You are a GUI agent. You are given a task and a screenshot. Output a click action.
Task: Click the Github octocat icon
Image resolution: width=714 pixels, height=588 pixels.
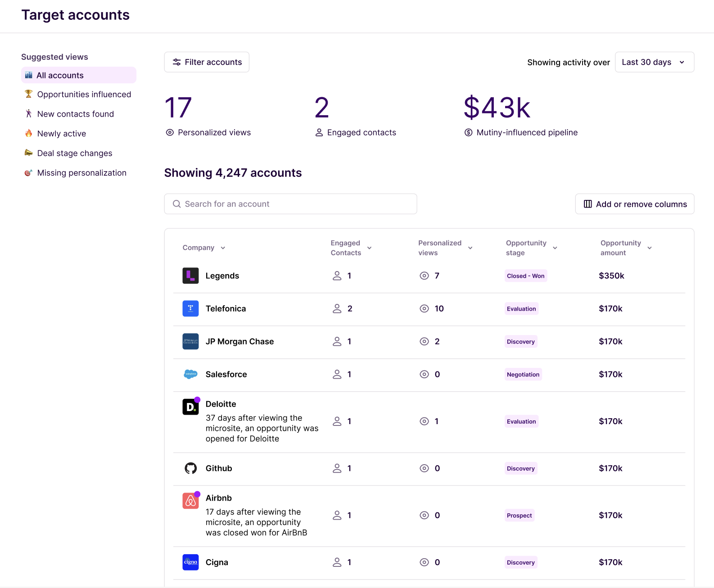tap(190, 468)
